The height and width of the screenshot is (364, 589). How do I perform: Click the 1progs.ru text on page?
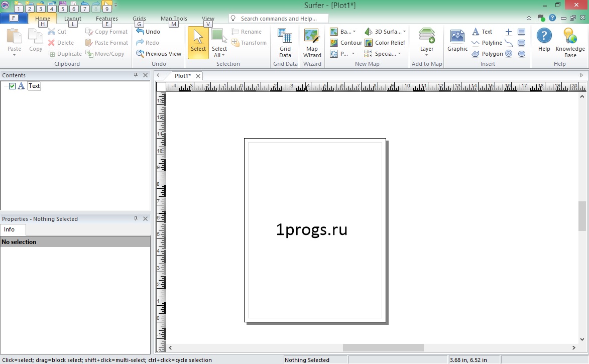(x=312, y=229)
